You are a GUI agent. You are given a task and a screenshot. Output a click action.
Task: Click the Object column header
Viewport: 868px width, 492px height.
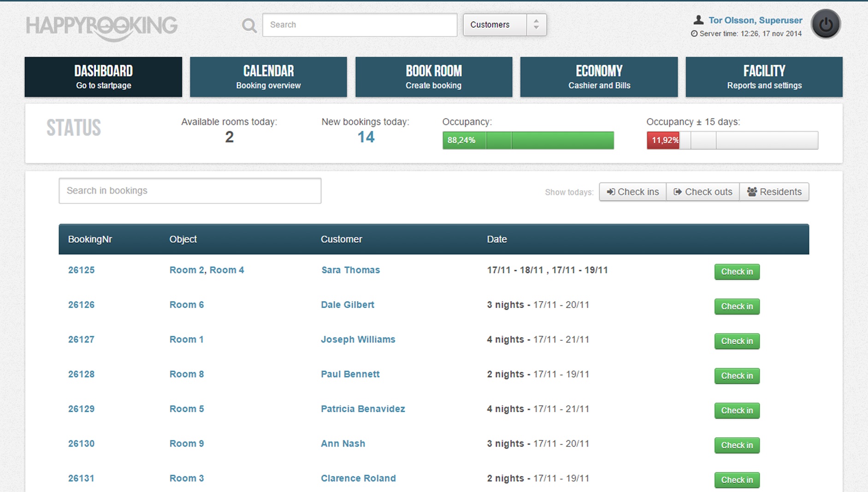click(183, 239)
